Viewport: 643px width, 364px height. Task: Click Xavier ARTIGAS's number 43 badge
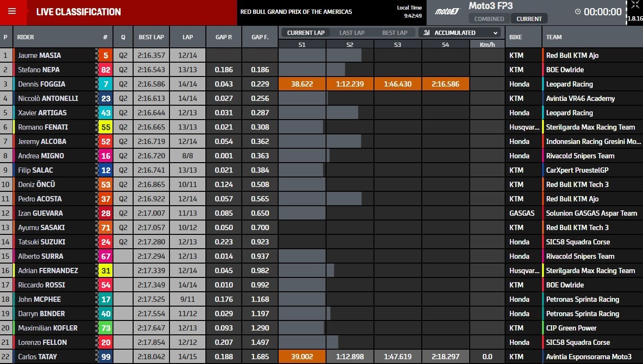pos(105,112)
